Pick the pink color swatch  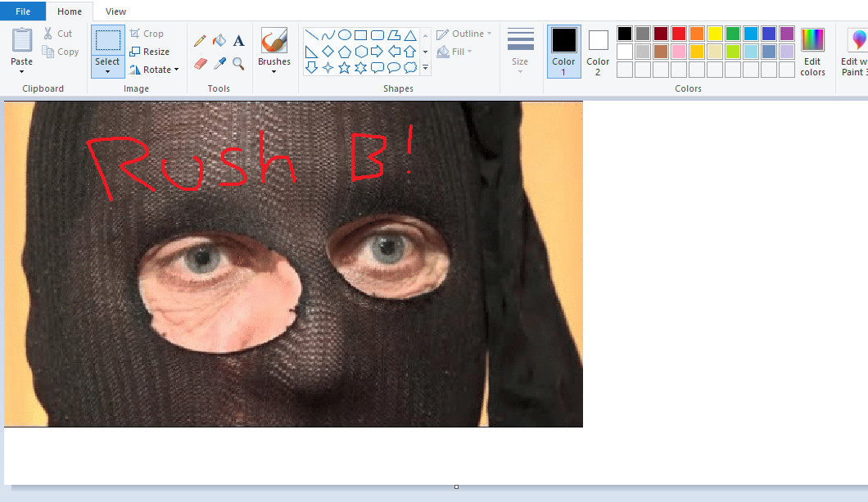[x=679, y=52]
